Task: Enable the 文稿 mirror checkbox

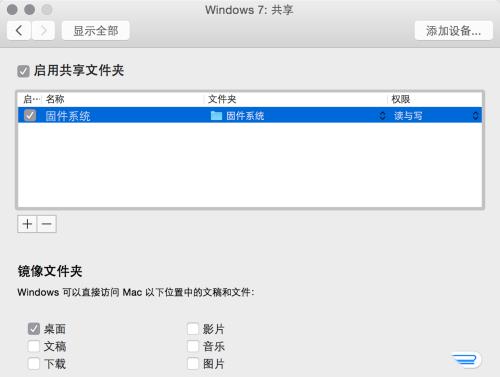Action: click(34, 346)
